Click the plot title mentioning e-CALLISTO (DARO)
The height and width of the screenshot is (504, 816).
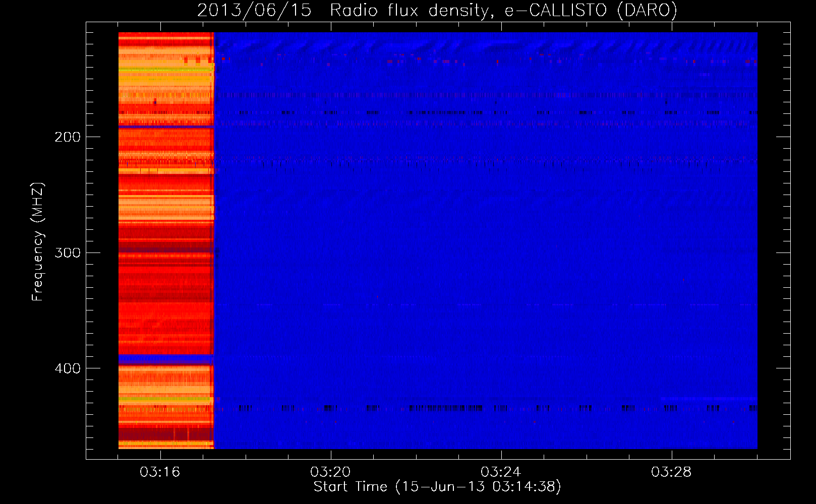tap(437, 11)
